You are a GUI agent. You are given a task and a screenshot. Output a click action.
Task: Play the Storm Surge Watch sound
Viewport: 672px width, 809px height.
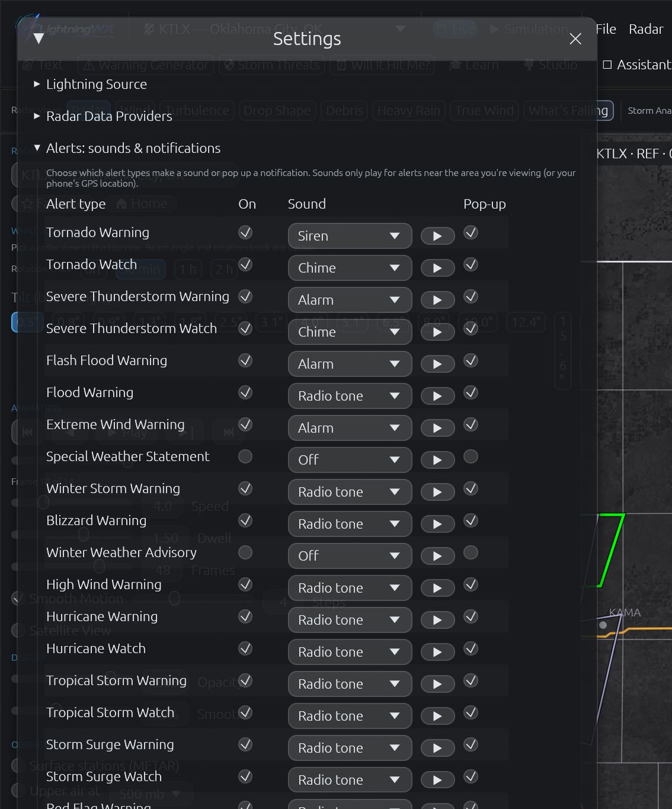pyautogui.click(x=437, y=780)
